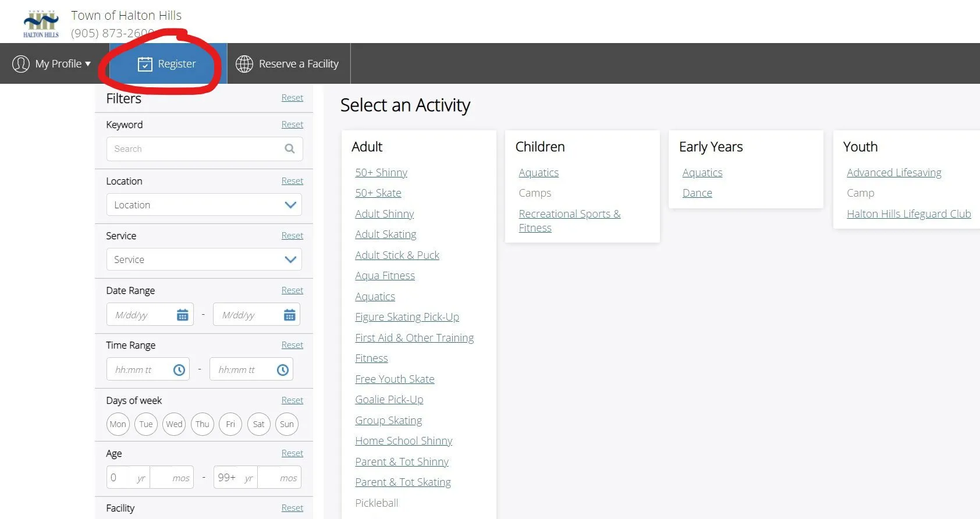
Task: Reset the Date Range filter
Action: [x=292, y=290]
